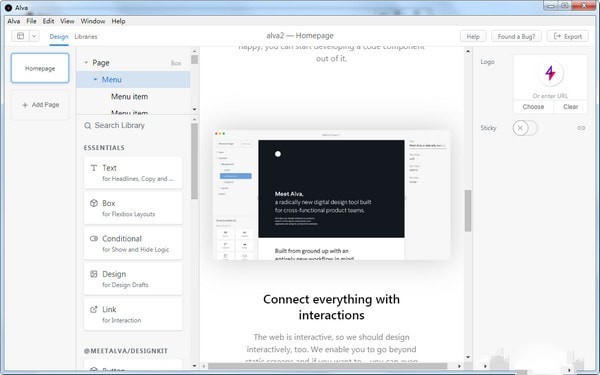Screen dimensions: 600x375
Task: Select Text for Headlines, Copy pattern card
Action: [133, 173]
